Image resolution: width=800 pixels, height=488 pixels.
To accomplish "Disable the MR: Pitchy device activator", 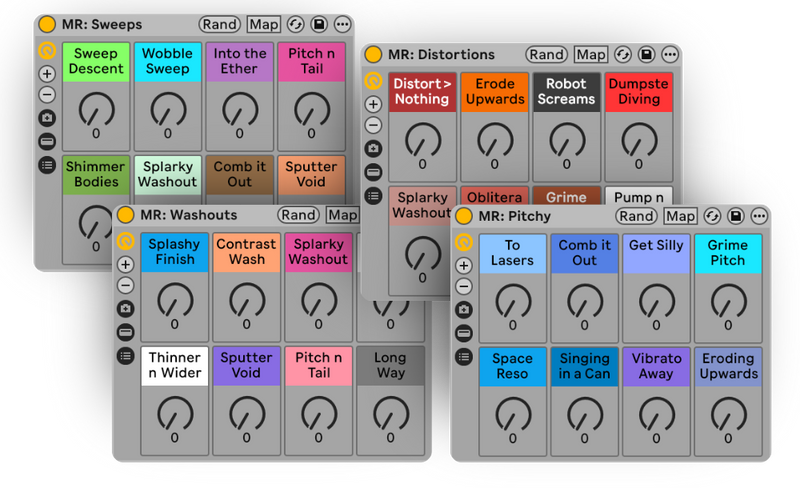I will pos(463,215).
